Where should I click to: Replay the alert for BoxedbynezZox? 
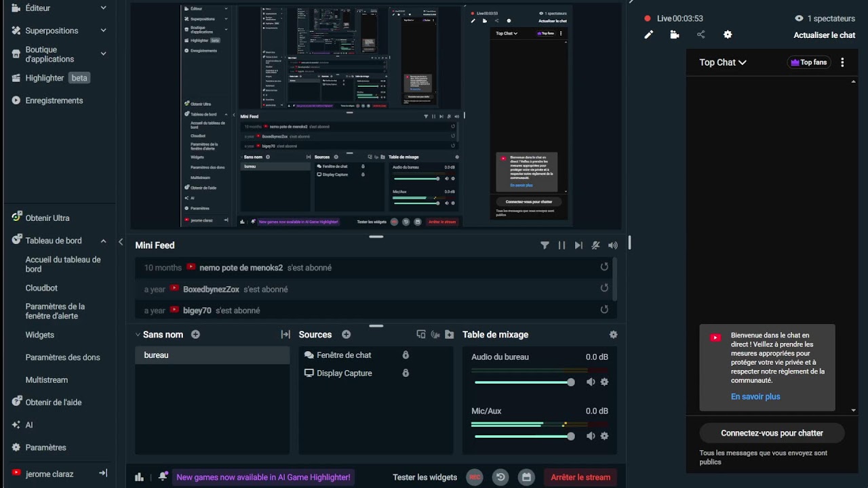(604, 288)
